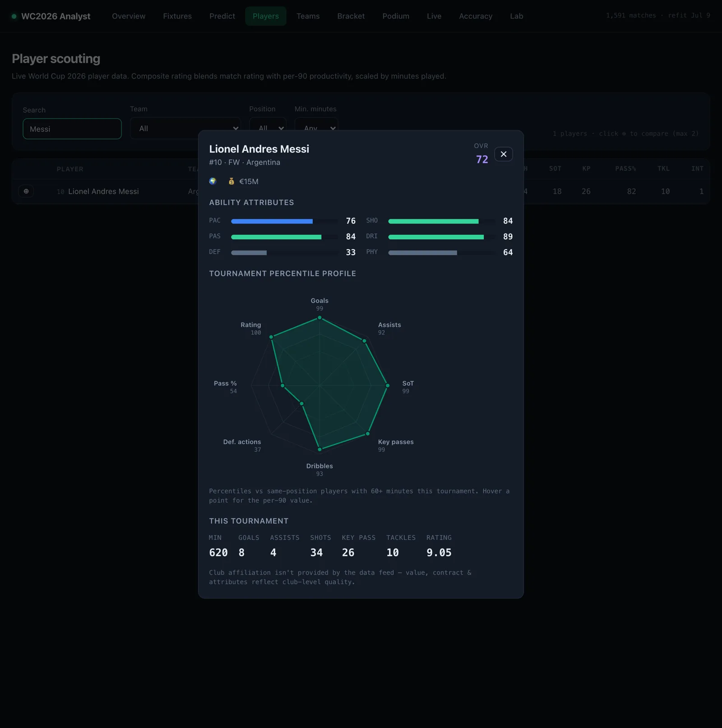This screenshot has height=728, width=722.
Task: Sort by the SOT column header
Action: click(555, 169)
